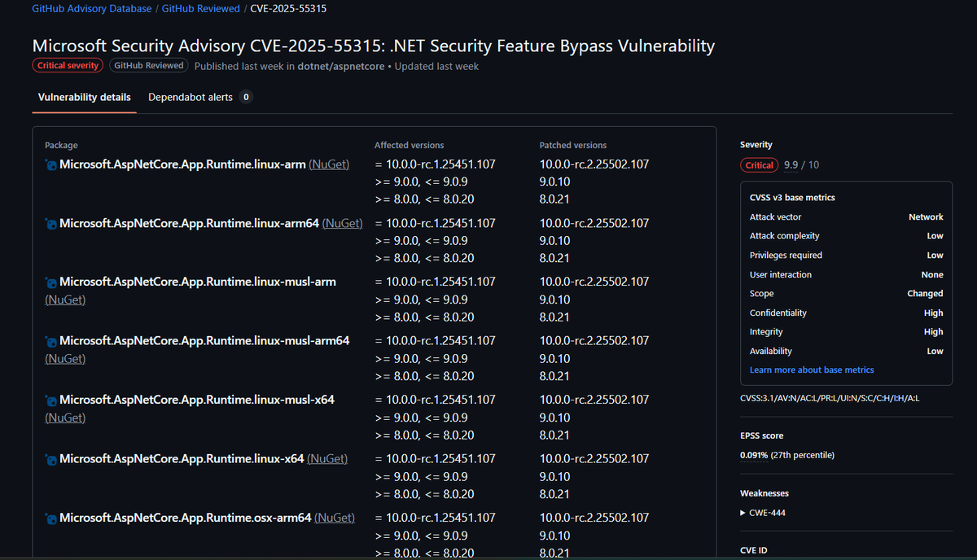Click the Scope Changed metric row
The width and height of the screenshot is (977, 560).
(847, 294)
